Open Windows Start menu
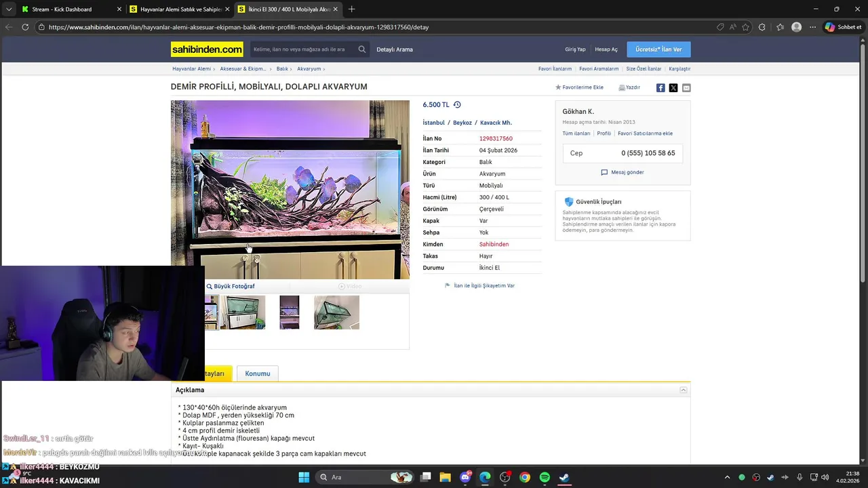 [x=304, y=477]
